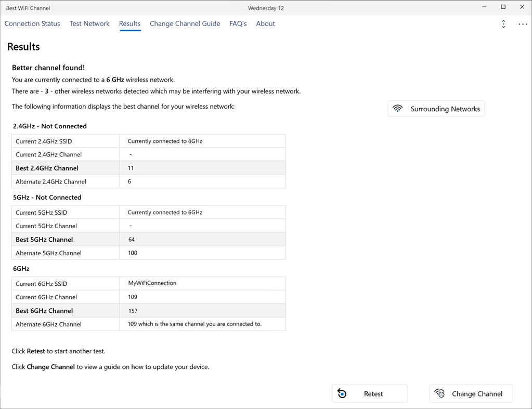
Task: Open the Test Network tab
Action: click(89, 23)
